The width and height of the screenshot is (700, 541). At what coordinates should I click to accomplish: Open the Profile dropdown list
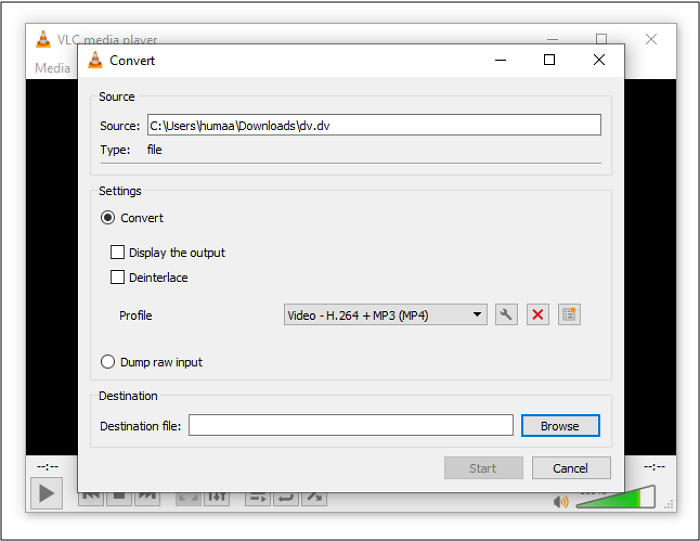(x=385, y=315)
